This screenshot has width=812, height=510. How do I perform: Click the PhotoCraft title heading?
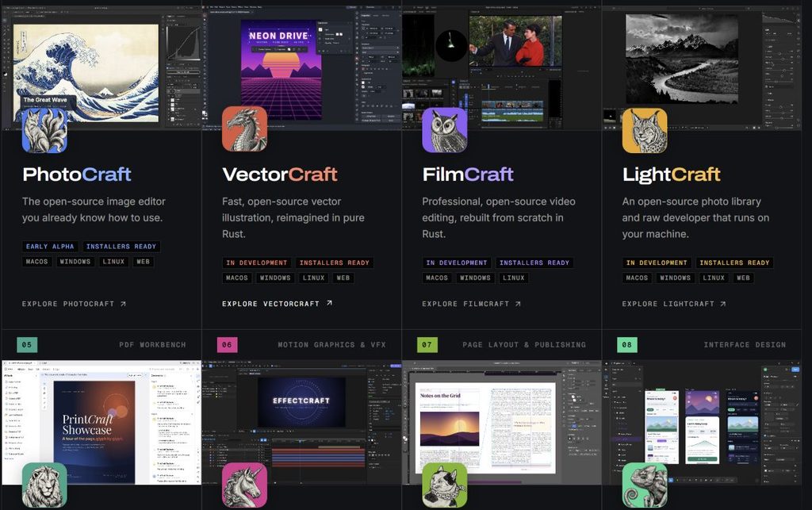pyautogui.click(x=77, y=174)
